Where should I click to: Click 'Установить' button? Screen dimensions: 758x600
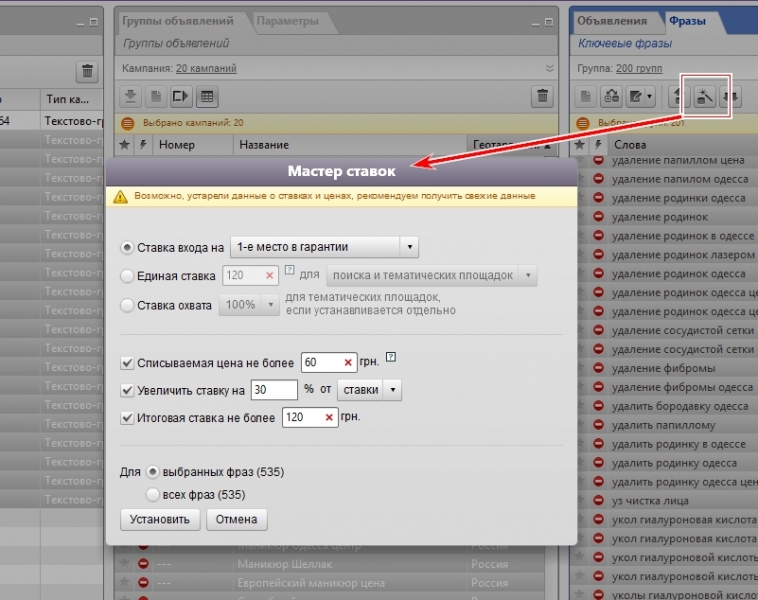coord(160,519)
